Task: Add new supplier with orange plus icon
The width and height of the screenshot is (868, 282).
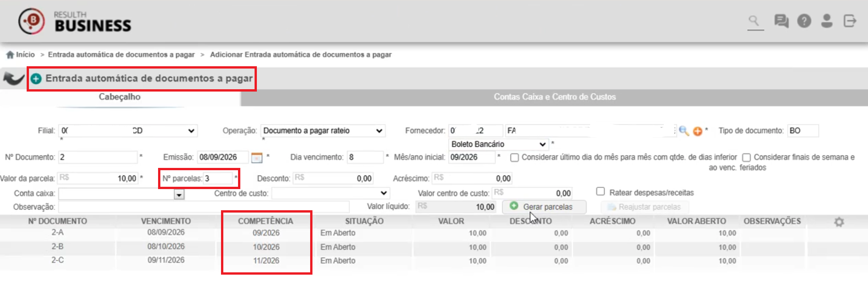Action: 698,131
